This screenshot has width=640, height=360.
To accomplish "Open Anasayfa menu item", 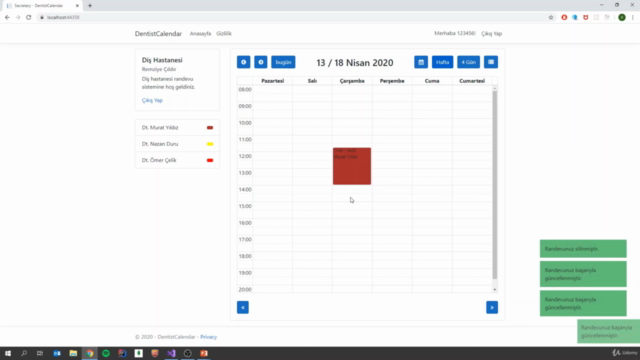I will (200, 33).
